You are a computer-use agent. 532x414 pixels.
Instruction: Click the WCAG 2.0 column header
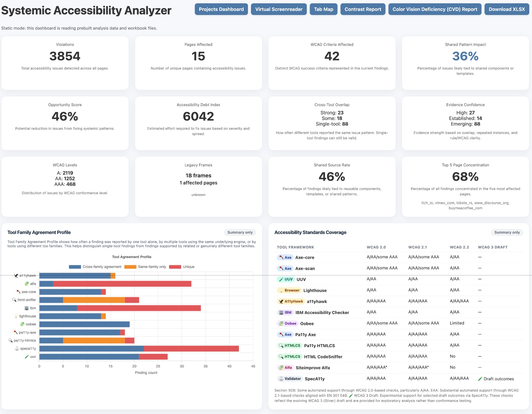376,247
